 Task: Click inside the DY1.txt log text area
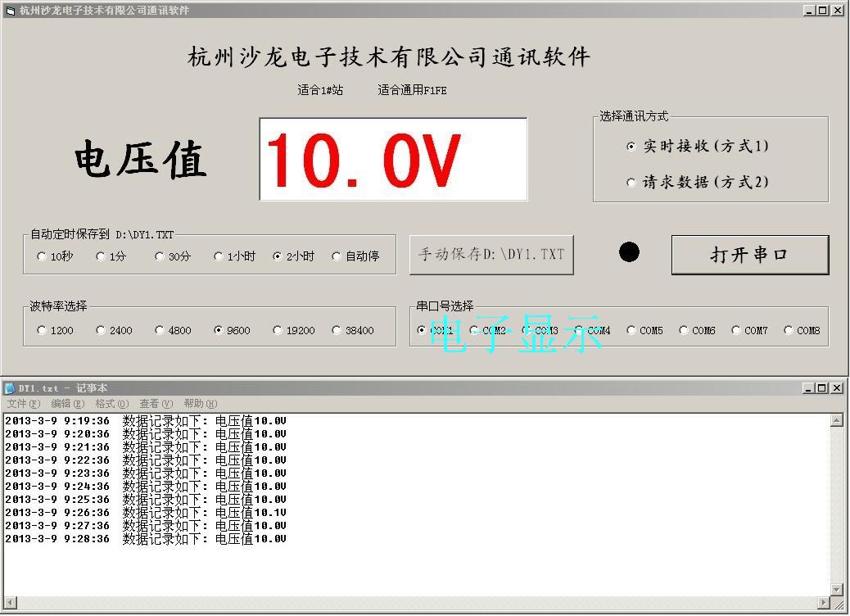click(328, 491)
